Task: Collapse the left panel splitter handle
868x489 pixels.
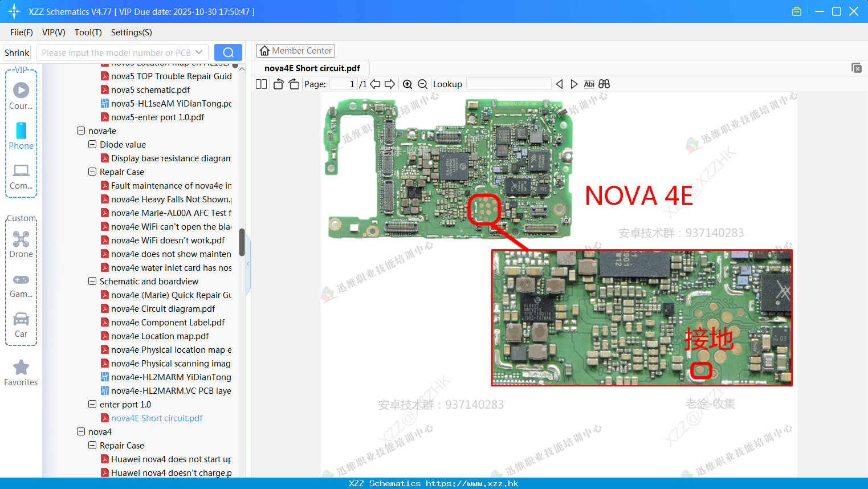Action: pos(248,264)
